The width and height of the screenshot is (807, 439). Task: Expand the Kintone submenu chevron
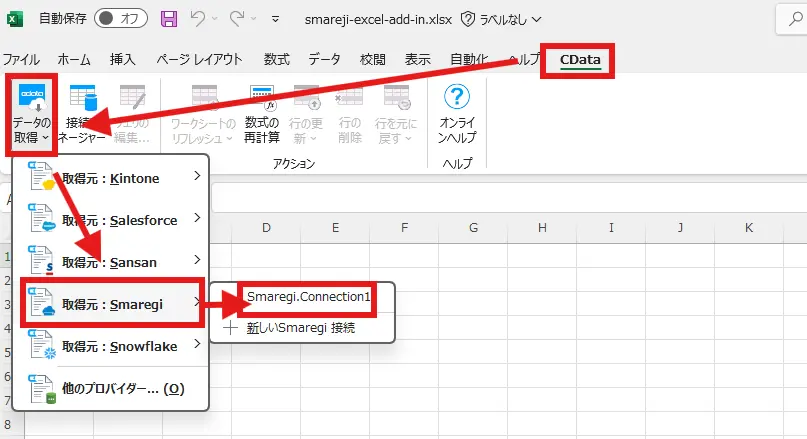197,176
